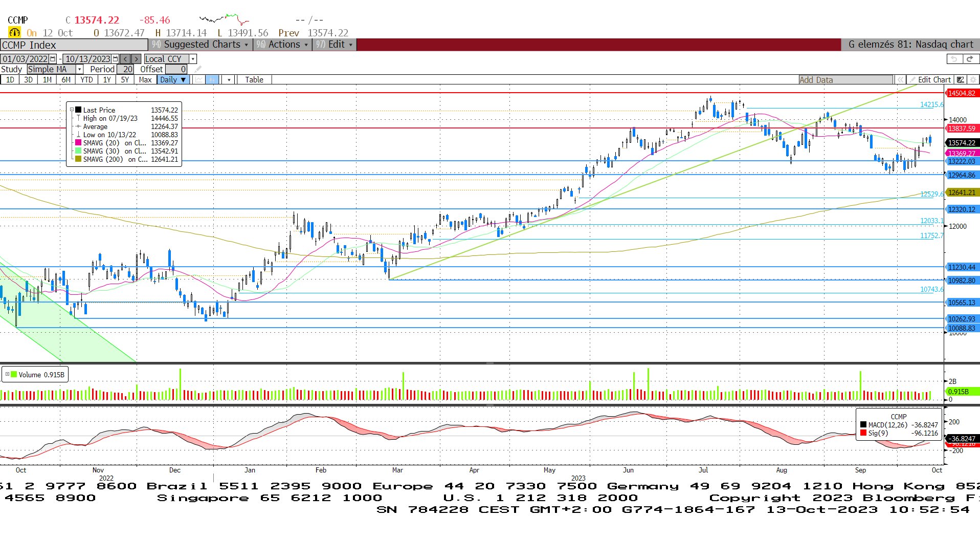Select the 1M range tab
Image resolution: width=980 pixels, height=538 pixels.
47,80
